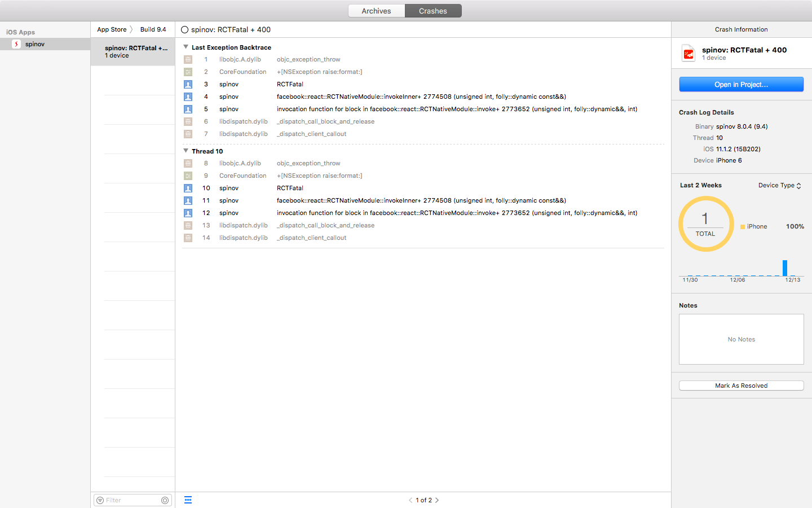Click Open in Project button
The image size is (812, 508).
coord(741,84)
